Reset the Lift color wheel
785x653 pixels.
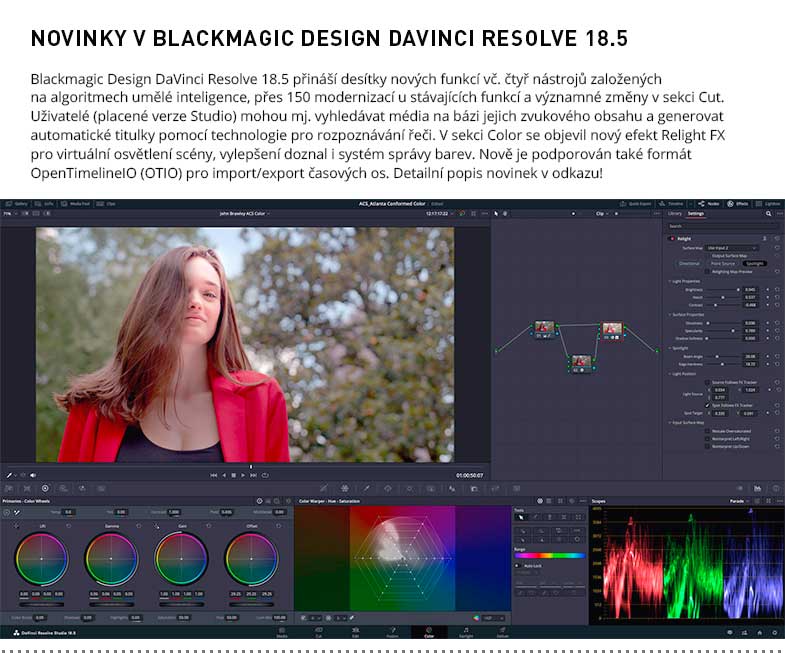coord(69,526)
